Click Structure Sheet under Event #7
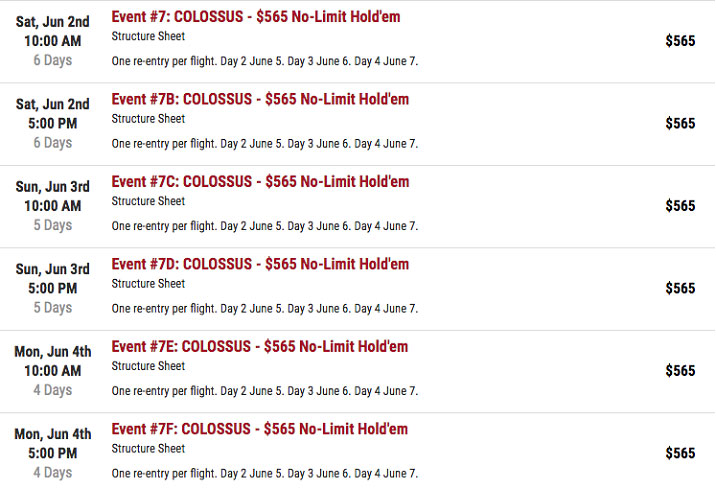 tap(148, 37)
